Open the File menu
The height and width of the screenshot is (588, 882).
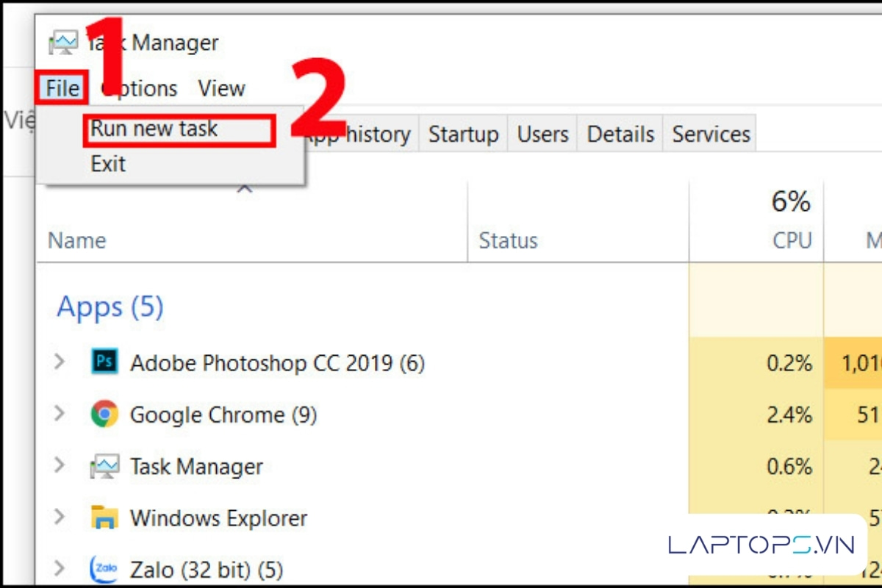tap(62, 88)
